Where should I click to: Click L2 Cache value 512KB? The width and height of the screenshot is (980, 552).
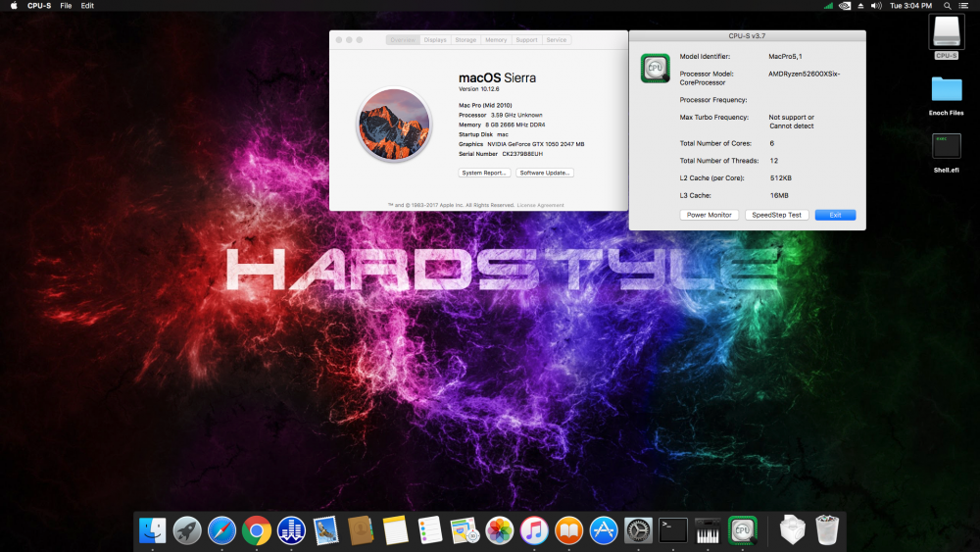(x=781, y=178)
